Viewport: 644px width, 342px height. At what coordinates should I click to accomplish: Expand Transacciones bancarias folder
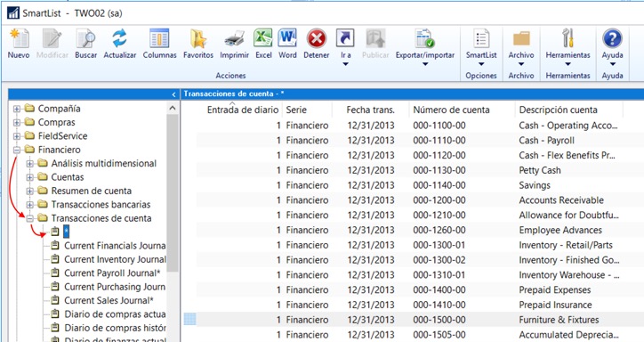click(30, 205)
